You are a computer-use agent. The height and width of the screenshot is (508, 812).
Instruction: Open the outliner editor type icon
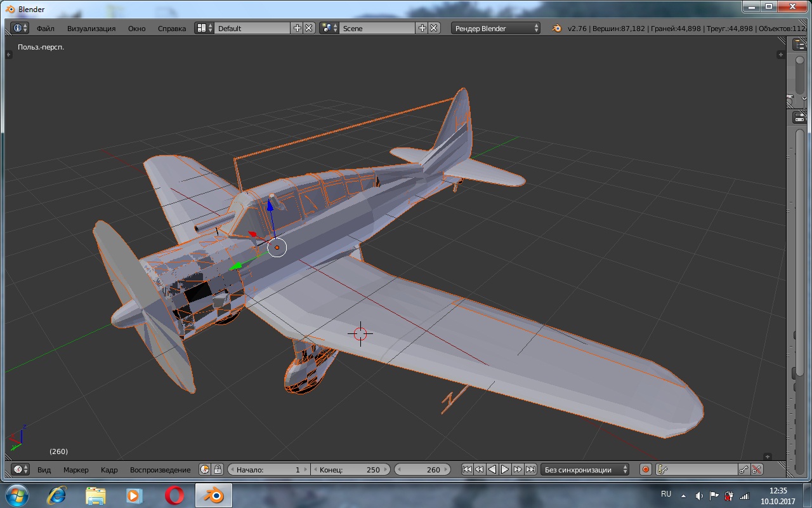(799, 44)
